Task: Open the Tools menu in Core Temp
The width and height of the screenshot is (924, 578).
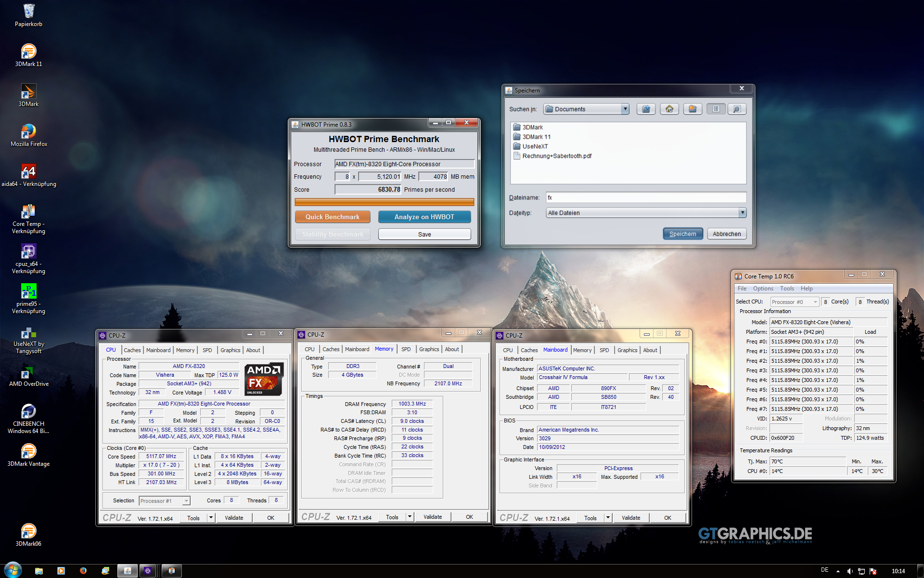Action: tap(787, 289)
